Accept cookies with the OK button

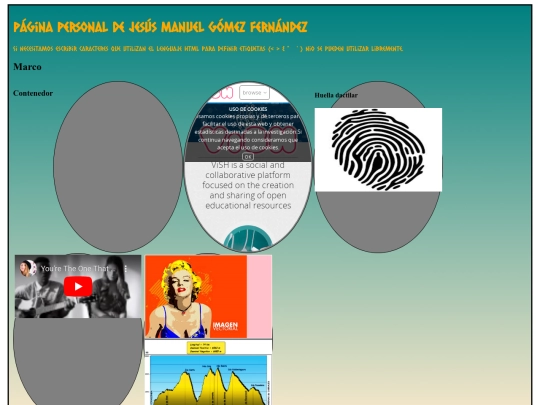[x=248, y=157]
